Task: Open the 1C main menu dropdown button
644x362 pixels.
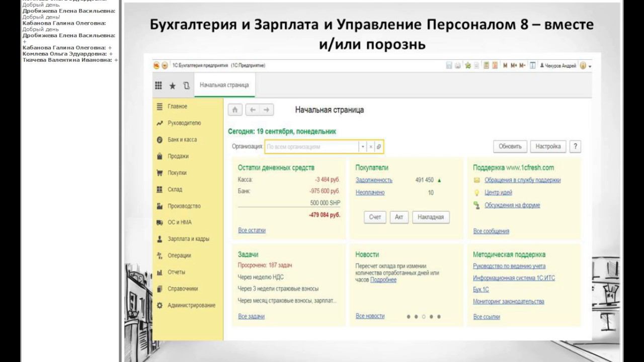Action: pos(165,65)
